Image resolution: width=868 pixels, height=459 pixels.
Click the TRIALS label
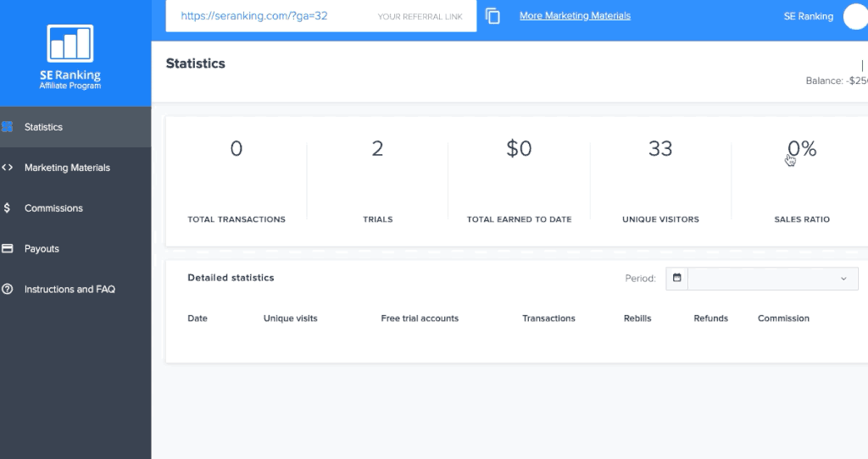377,219
